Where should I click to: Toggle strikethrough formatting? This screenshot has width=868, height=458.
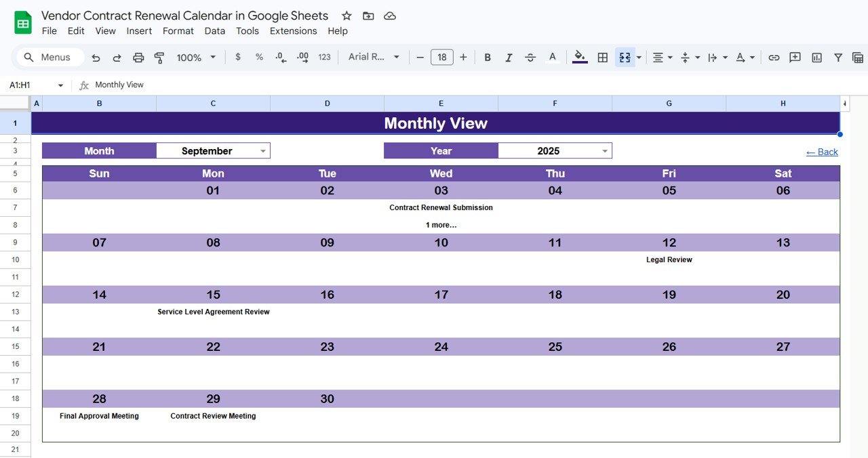click(x=530, y=57)
